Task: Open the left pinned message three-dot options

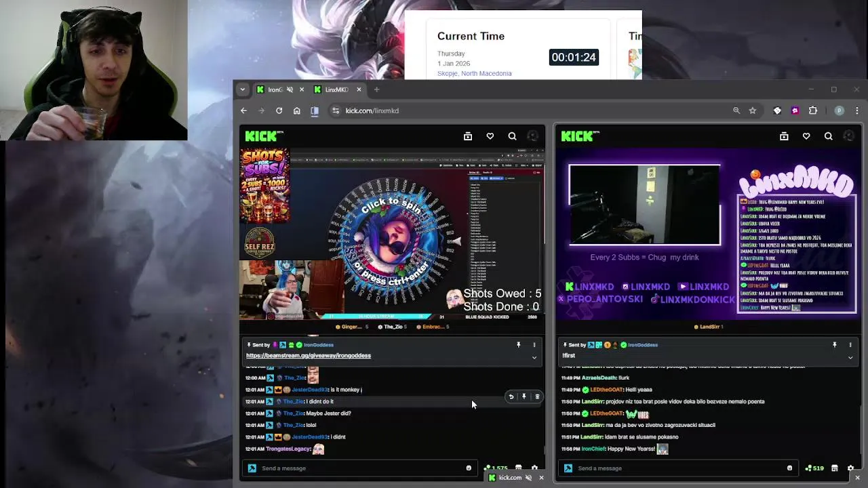Action: pyautogui.click(x=534, y=345)
